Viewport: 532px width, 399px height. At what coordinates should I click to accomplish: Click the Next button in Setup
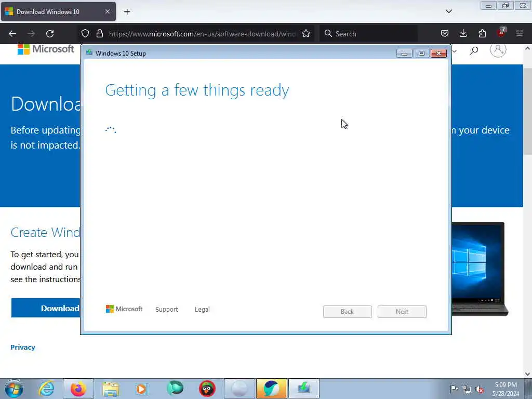tap(402, 312)
